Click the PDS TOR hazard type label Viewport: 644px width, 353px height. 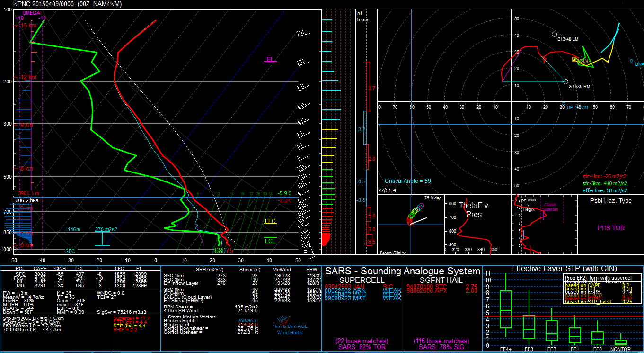611,228
